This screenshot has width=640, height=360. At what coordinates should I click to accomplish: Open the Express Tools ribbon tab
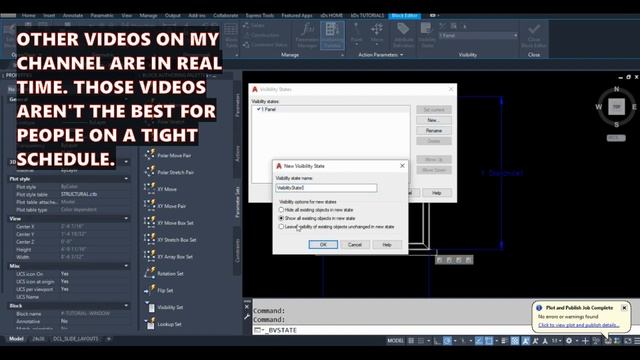pos(260,16)
